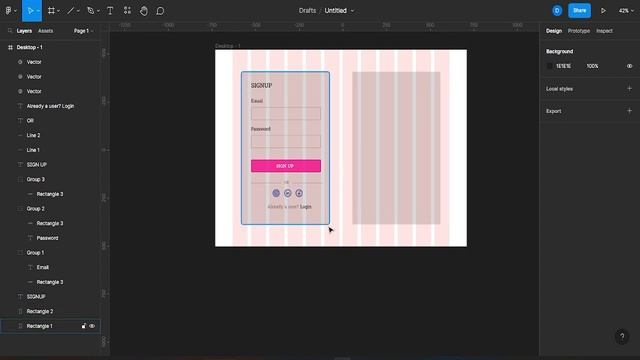
Task: Open Pen tool options dropdown arrow
Action: tap(98, 11)
